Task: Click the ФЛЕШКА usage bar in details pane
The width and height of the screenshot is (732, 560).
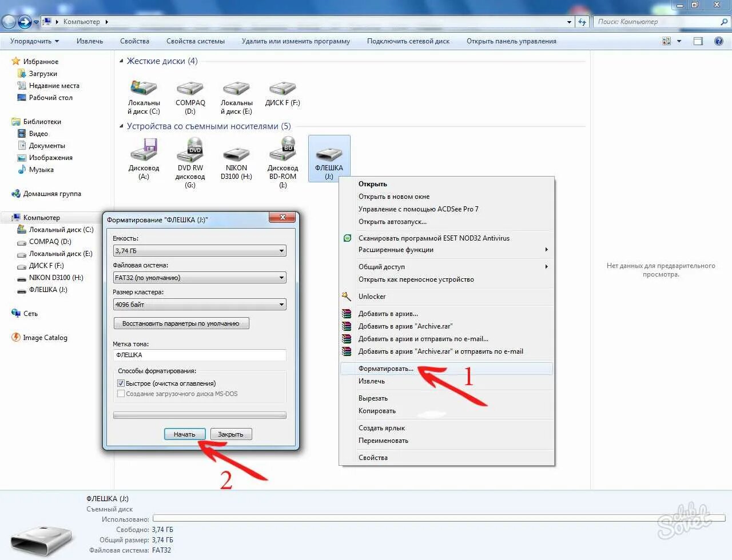Action: pos(440,518)
